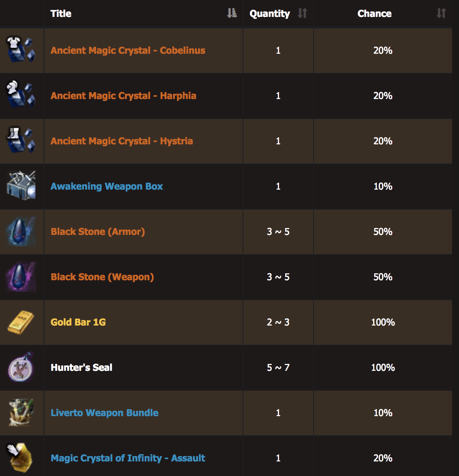Click the Harphia crystal item icon

click(x=21, y=95)
